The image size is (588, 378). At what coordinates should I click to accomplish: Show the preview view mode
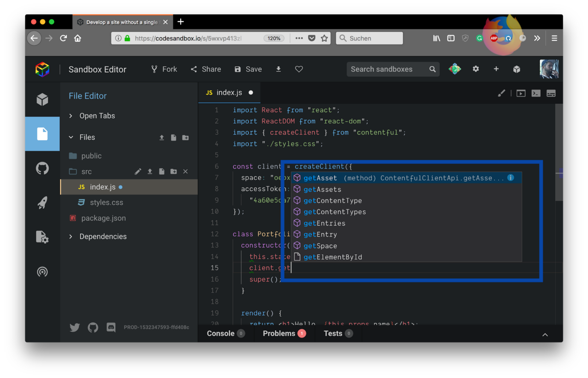tap(521, 93)
